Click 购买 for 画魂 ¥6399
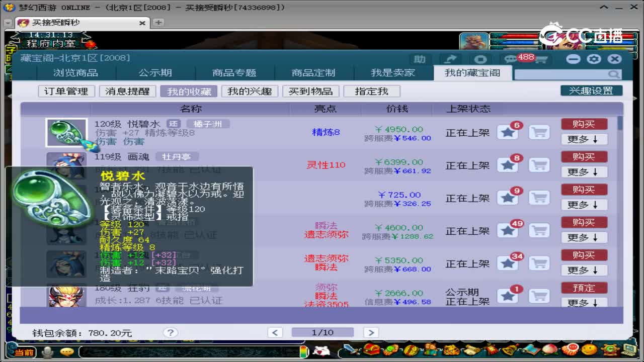The width and height of the screenshot is (644, 362). pos(584,156)
